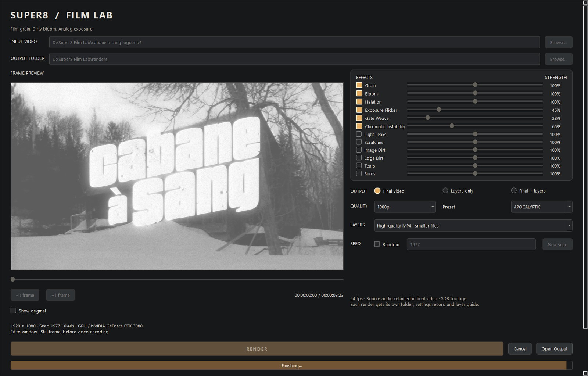Advance with +1 frame button
588x376 pixels.
[x=60, y=295]
